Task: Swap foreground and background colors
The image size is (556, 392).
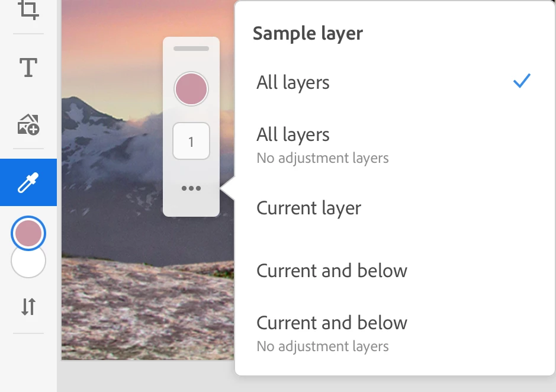Action: coord(28,307)
